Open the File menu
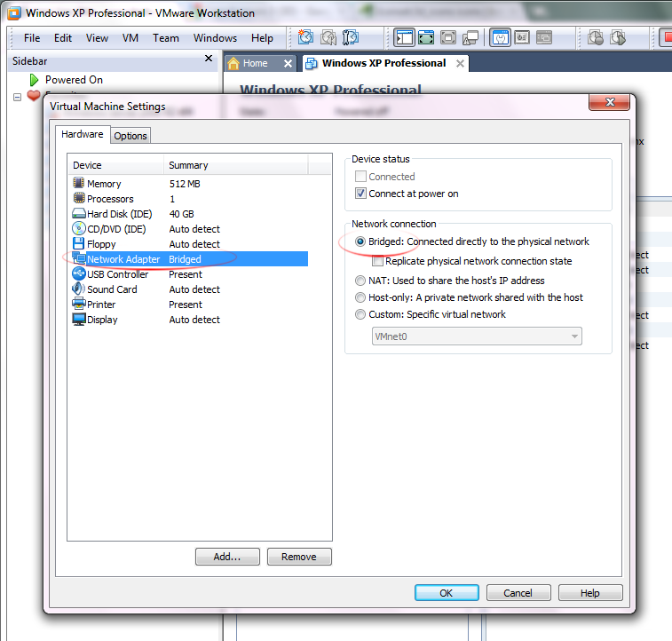This screenshot has width=672, height=641. click(32, 38)
